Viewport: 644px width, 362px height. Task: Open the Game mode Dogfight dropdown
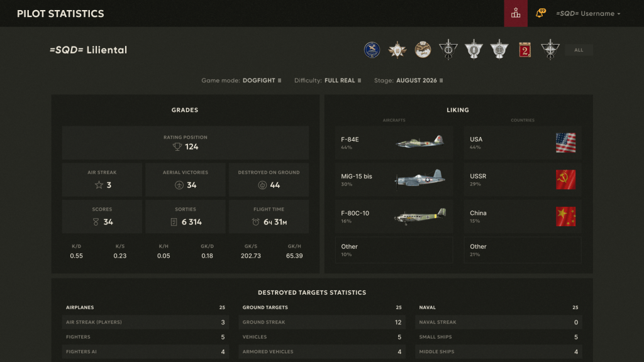coord(262,80)
